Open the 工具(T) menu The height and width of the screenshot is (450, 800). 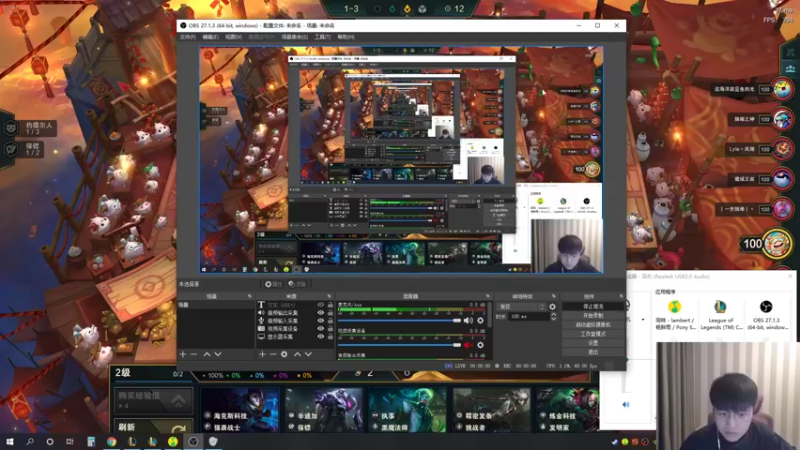pos(322,37)
